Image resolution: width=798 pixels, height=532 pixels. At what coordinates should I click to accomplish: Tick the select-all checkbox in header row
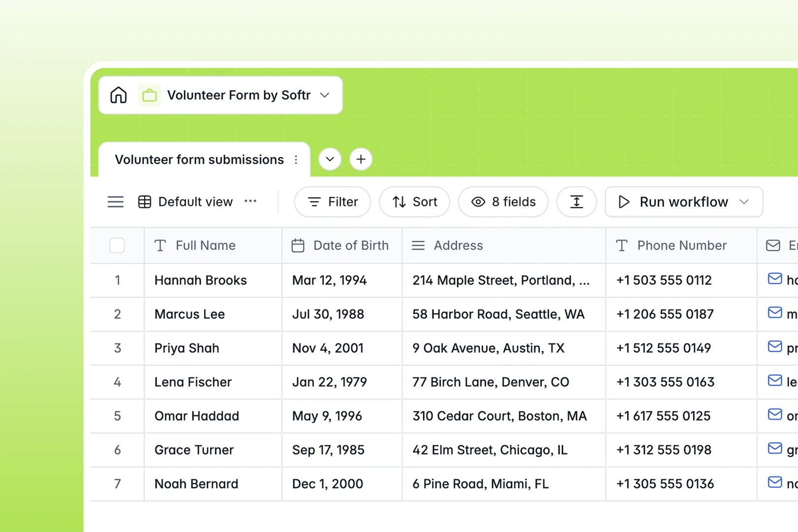click(117, 245)
